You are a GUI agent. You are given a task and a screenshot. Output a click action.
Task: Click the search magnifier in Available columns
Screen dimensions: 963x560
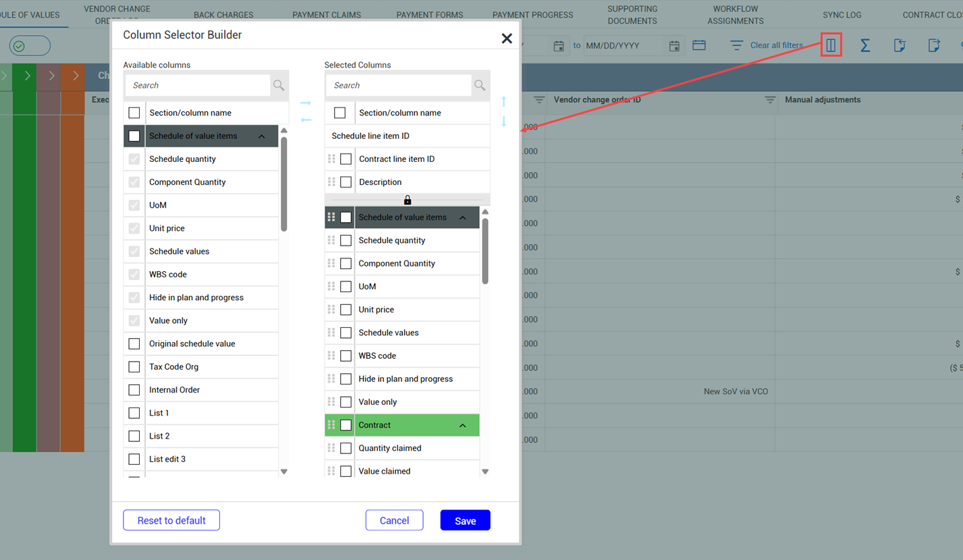(x=279, y=85)
